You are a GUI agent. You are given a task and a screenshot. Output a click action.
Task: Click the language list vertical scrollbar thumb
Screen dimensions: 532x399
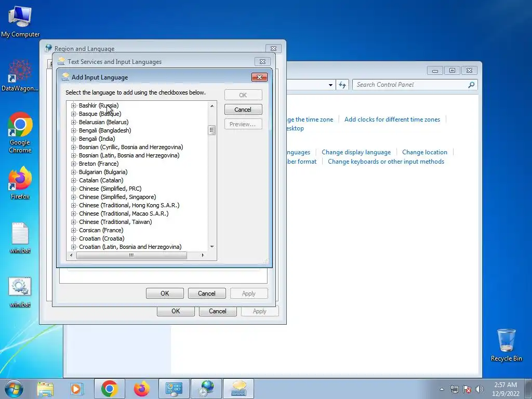tap(212, 130)
